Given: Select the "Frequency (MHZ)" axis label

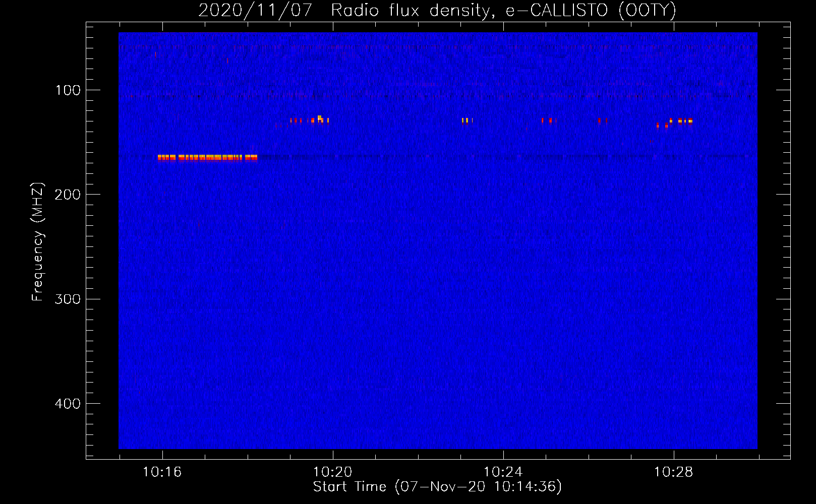Looking at the screenshot, I should point(38,242).
